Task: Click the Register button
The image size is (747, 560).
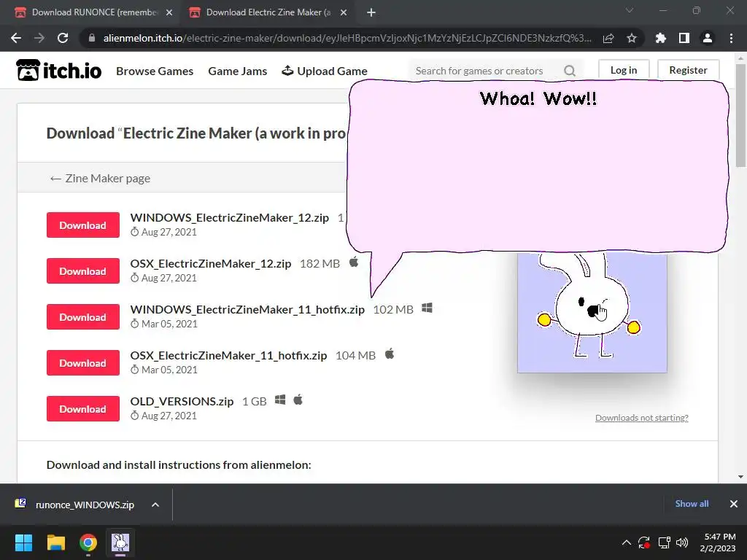Action: click(688, 70)
